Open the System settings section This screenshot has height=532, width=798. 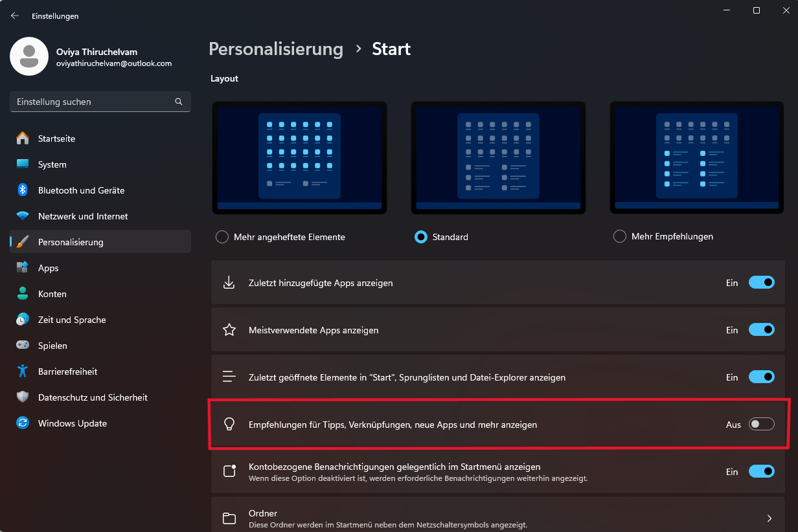[100, 164]
